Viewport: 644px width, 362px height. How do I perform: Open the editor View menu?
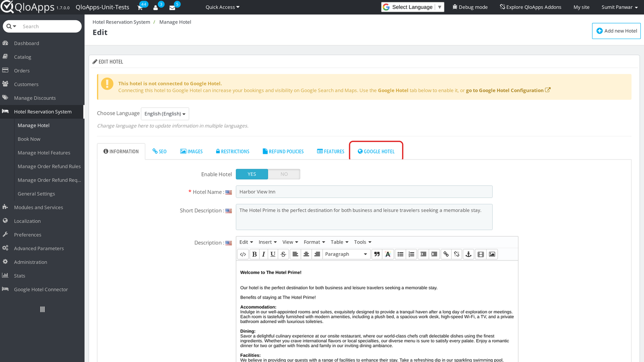[290, 242]
